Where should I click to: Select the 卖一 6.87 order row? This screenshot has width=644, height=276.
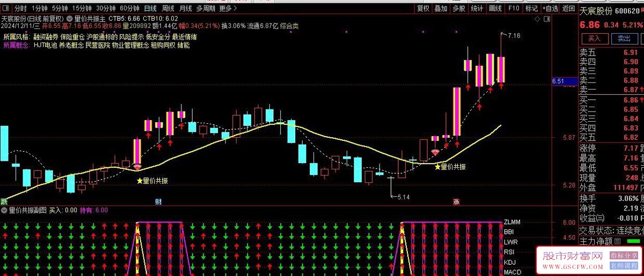click(611, 89)
